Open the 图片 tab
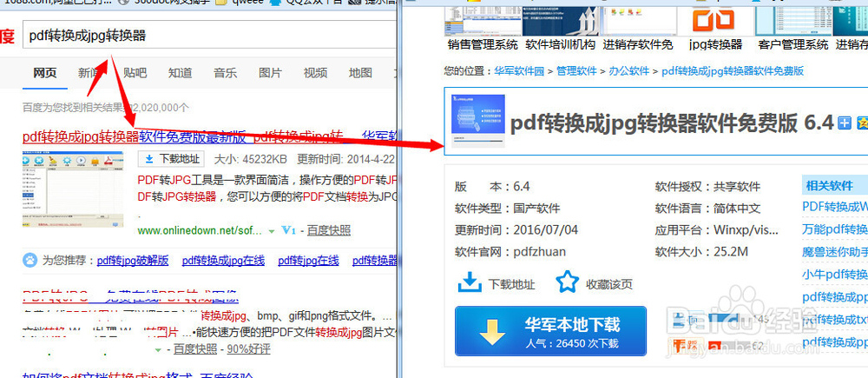 click(x=270, y=73)
